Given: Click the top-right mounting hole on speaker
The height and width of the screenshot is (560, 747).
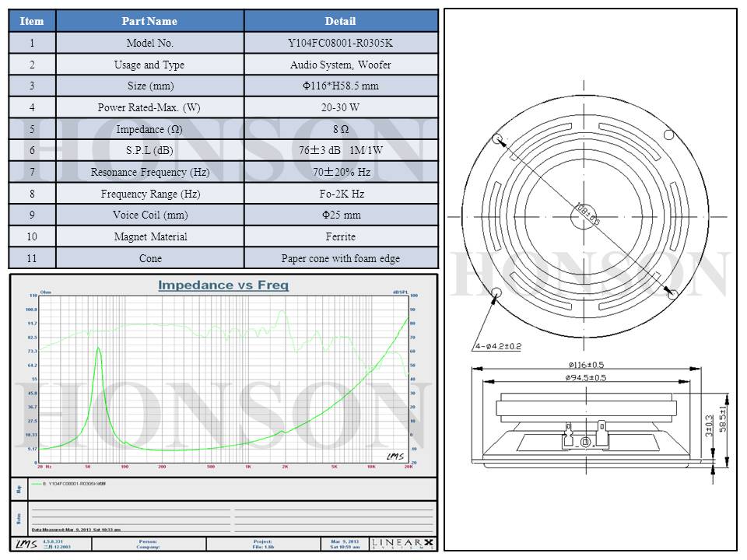Looking at the screenshot, I should [668, 135].
